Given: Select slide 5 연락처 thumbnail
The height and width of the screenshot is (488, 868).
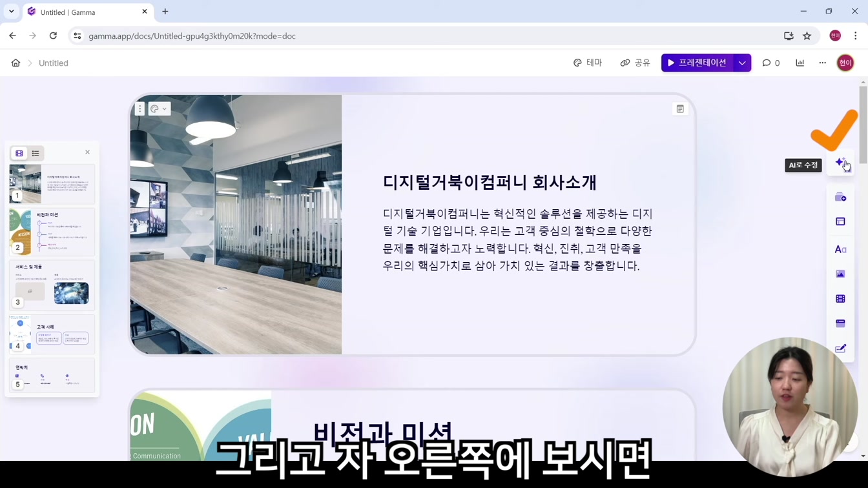Looking at the screenshot, I should [x=52, y=376].
